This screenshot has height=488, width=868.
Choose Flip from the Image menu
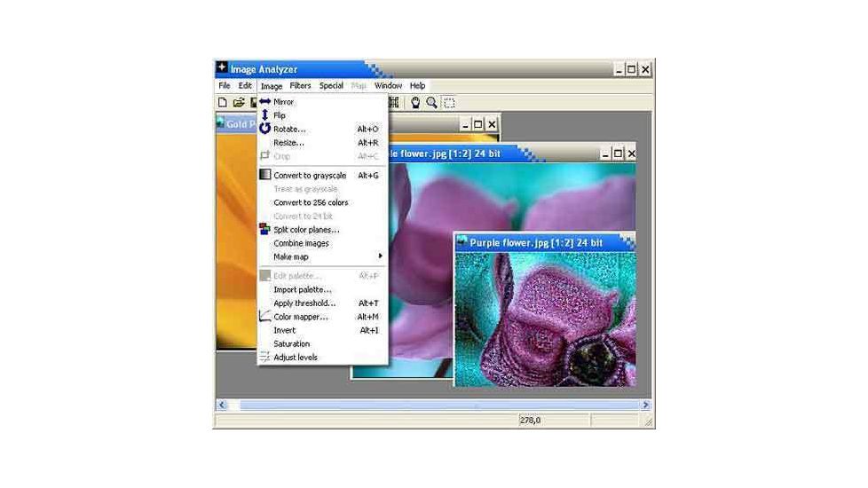click(x=322, y=115)
